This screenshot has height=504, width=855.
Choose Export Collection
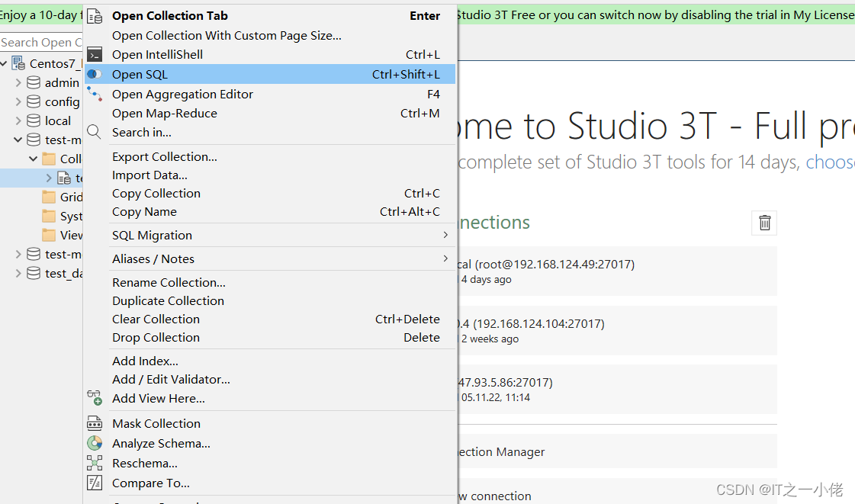coord(271,157)
